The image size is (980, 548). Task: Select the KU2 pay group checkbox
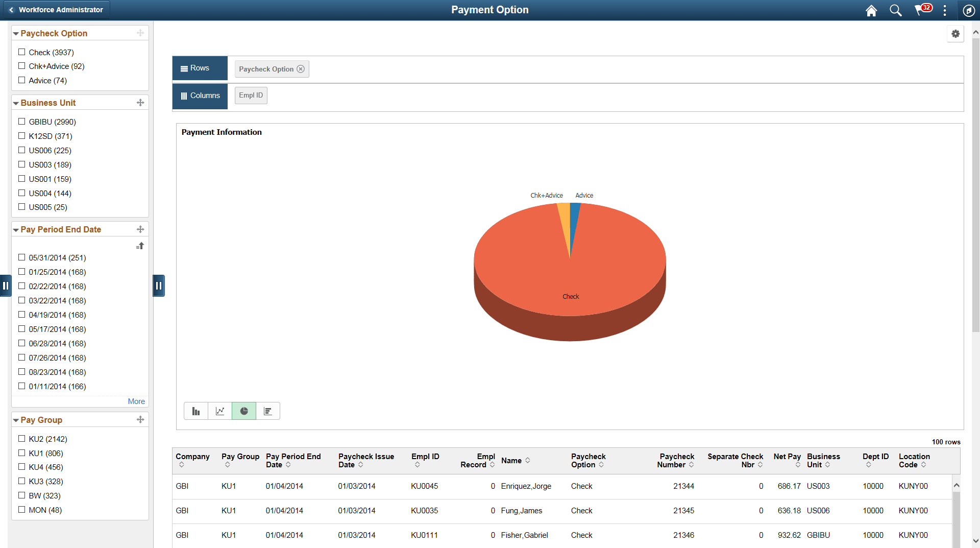[x=21, y=438]
